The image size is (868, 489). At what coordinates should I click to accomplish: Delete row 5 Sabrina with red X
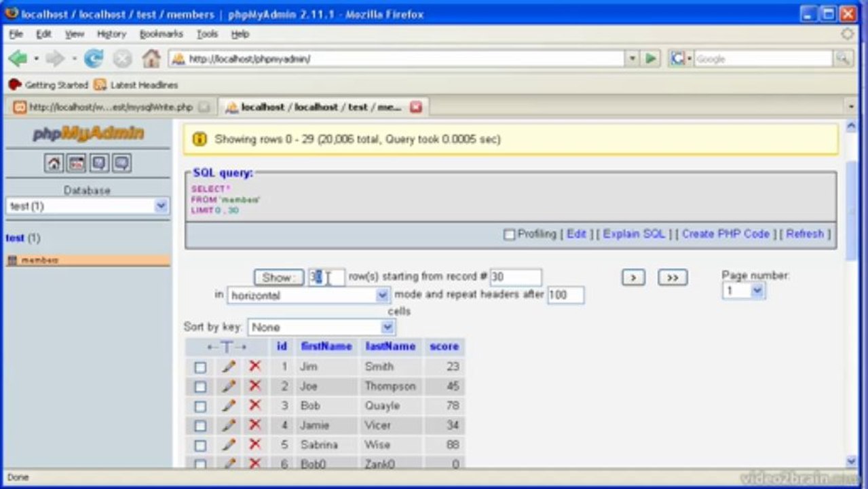255,445
